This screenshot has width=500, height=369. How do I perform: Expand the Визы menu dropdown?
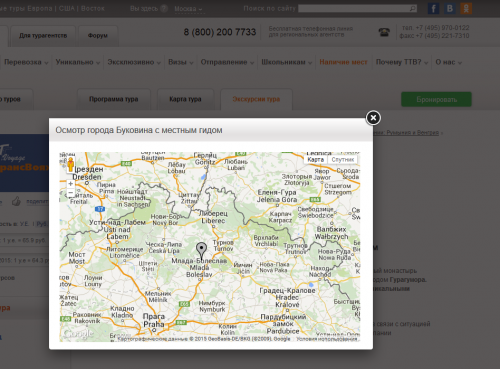[181, 62]
